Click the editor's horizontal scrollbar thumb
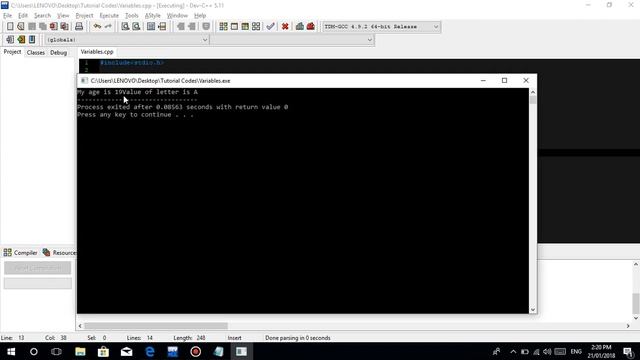The image size is (640, 360). [156, 326]
